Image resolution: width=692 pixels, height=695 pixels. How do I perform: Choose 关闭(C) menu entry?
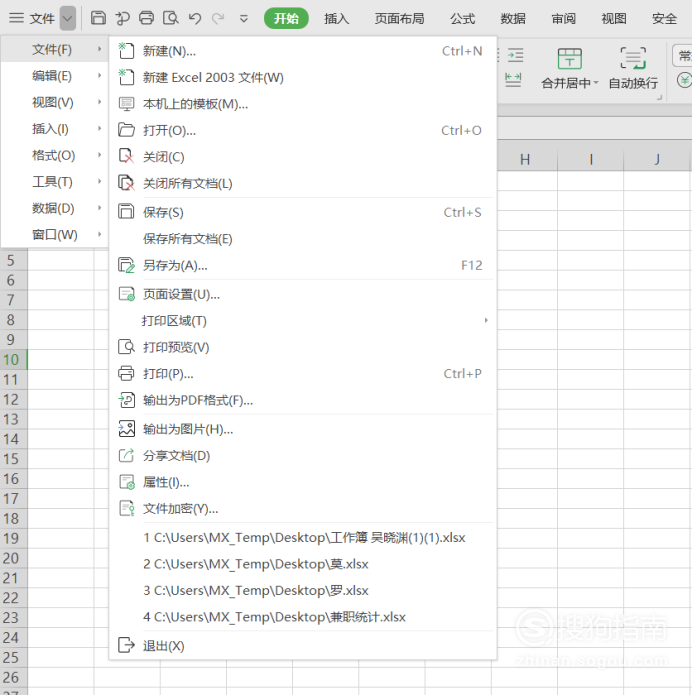303,157
